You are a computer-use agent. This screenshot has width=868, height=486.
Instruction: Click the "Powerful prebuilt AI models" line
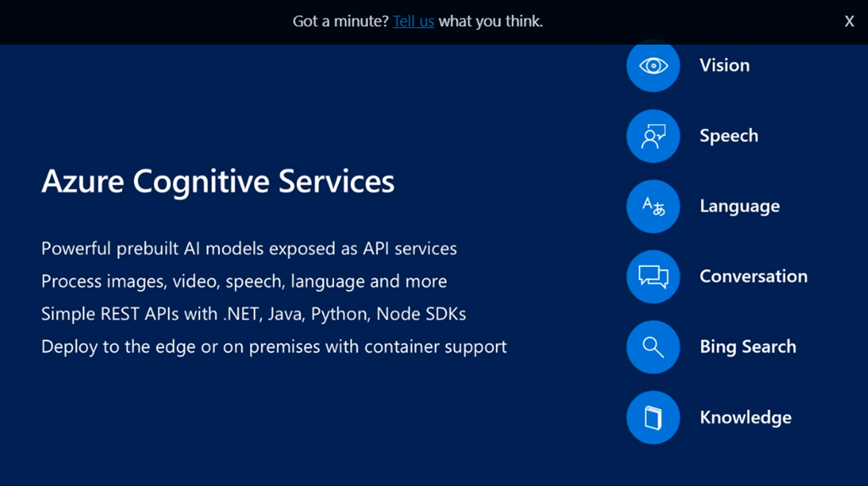pos(248,249)
